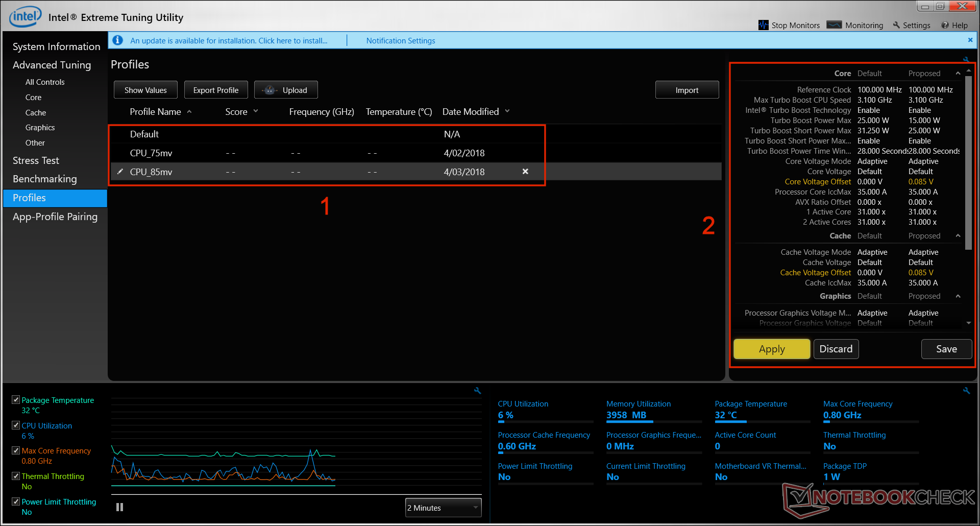Open Notification Settings link

coord(401,40)
